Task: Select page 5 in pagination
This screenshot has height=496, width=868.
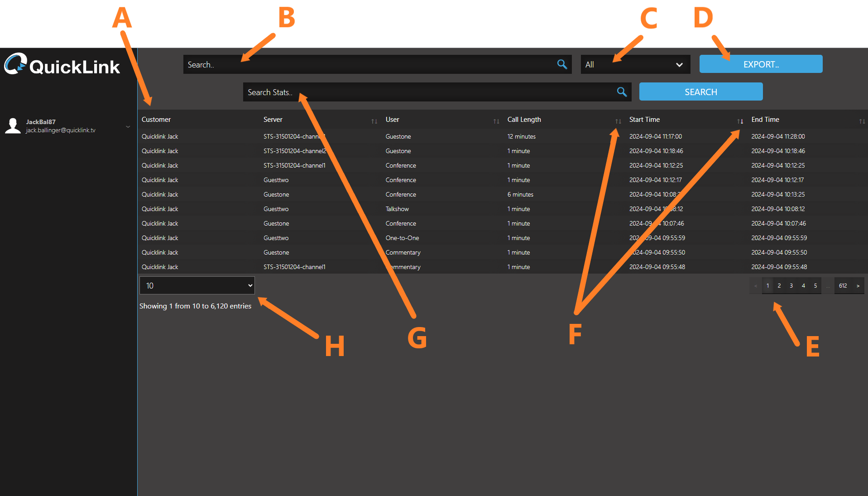Action: pyautogui.click(x=815, y=286)
